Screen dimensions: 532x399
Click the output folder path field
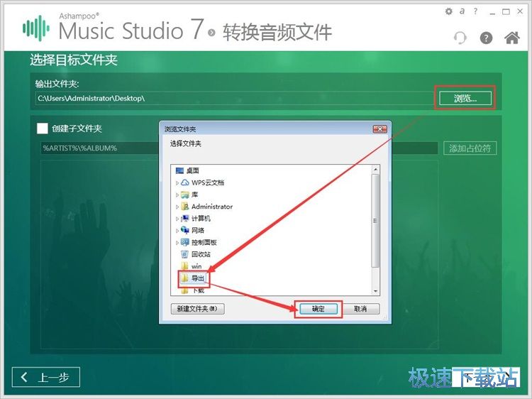click(235, 99)
